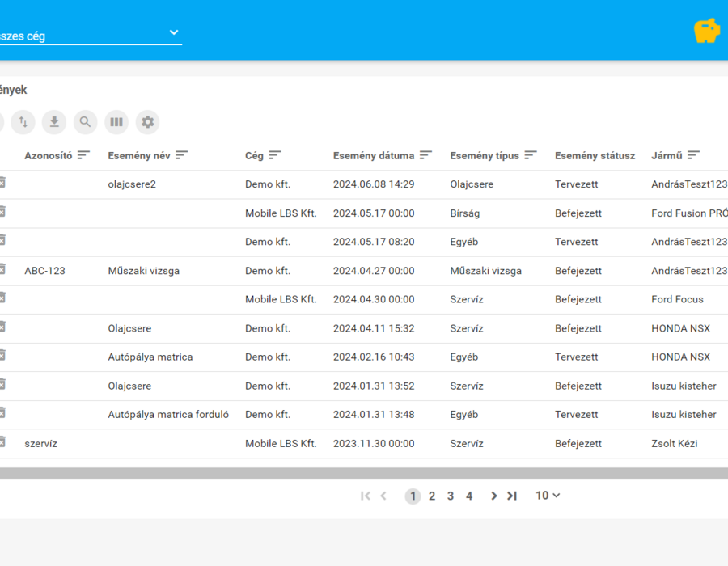Image resolution: width=728 pixels, height=566 pixels.
Task: Select current page 1 button
Action: (413, 496)
